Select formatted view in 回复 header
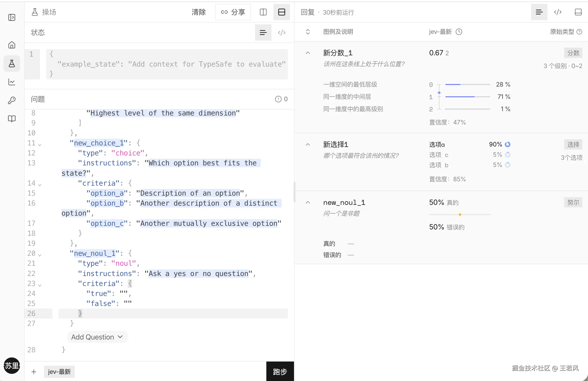The width and height of the screenshot is (588, 381). pyautogui.click(x=539, y=12)
